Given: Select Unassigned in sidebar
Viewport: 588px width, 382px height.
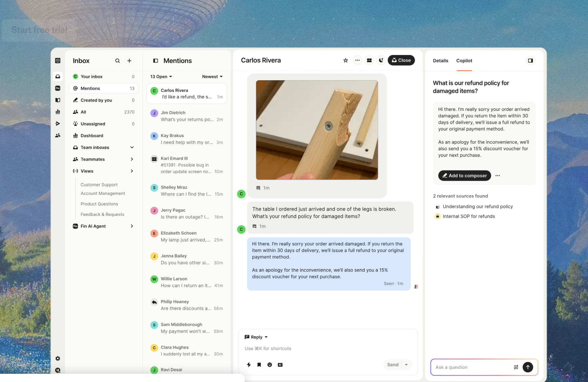Looking at the screenshot, I should tap(104, 124).
